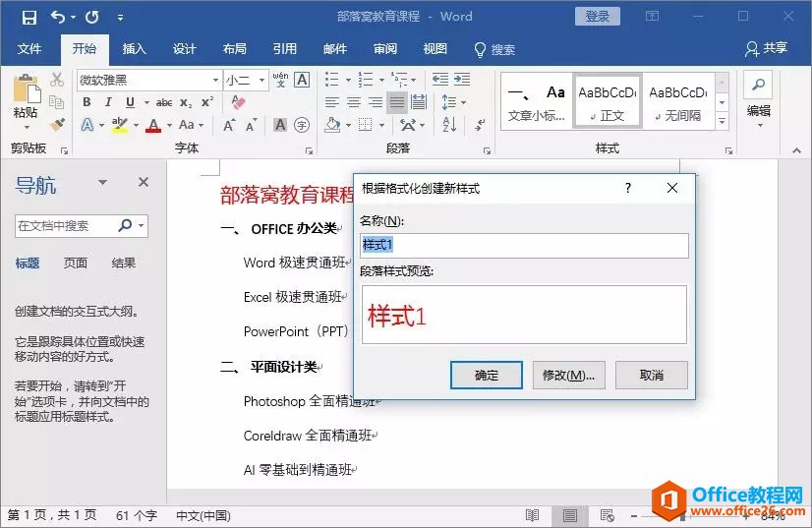Expand the styles gallery more arrow
Image resolution: width=812 pixels, height=528 pixels.
tap(722, 121)
